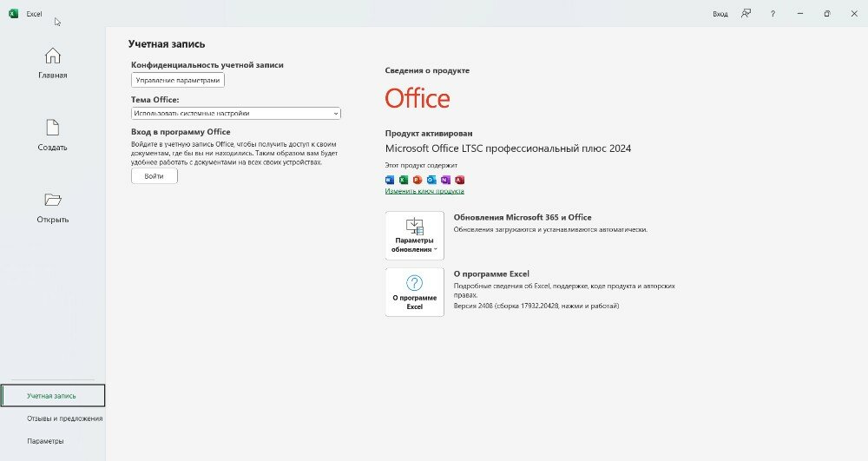Screen dimensions: 868x461
Task: Click the Microsoft Office LTSC product name
Action: coord(508,148)
